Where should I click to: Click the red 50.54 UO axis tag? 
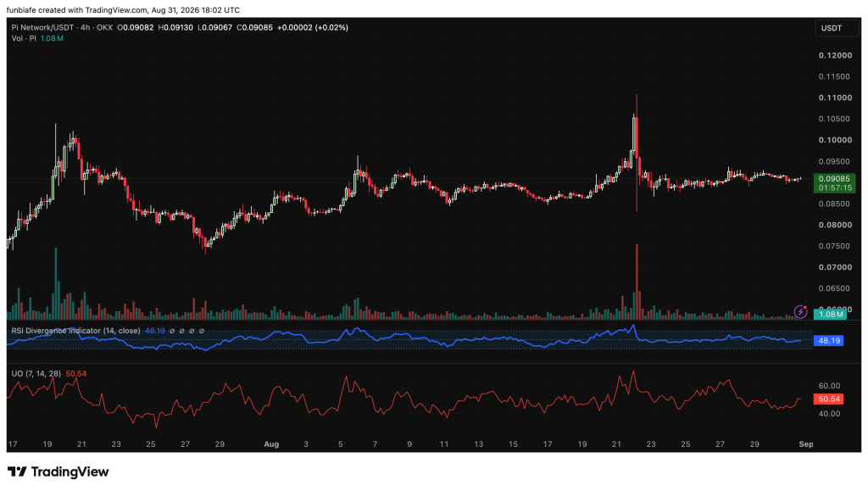tap(829, 399)
